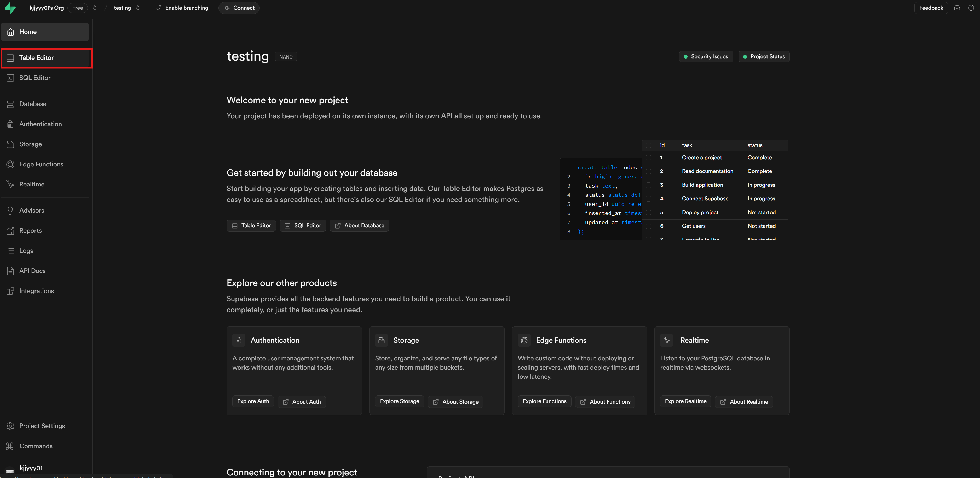Open the Security Issues status dropdown
Viewport: 980px width, 478px height.
pos(706,57)
